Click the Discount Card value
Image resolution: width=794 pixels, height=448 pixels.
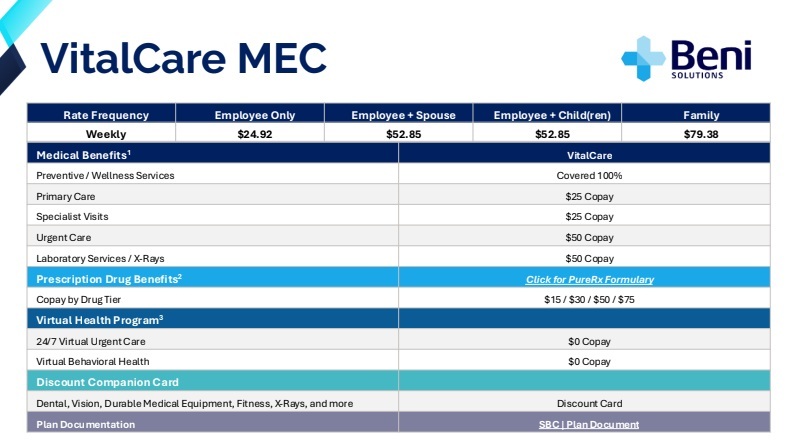(589, 403)
